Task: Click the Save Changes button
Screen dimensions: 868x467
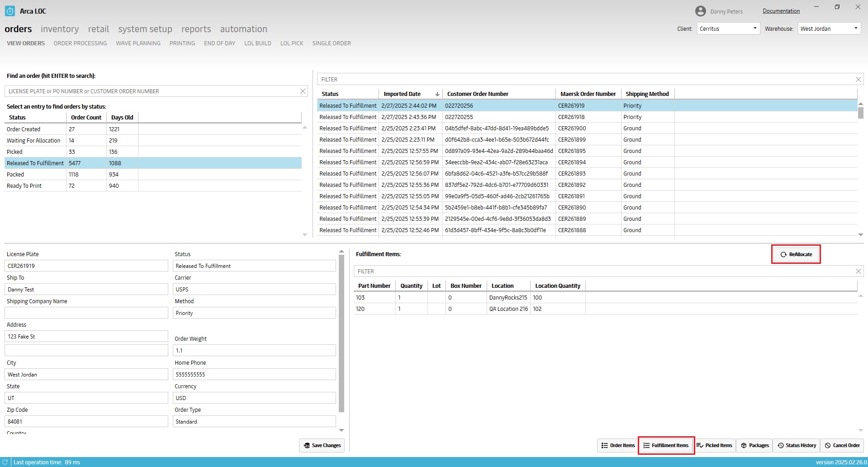Action: (x=322, y=445)
